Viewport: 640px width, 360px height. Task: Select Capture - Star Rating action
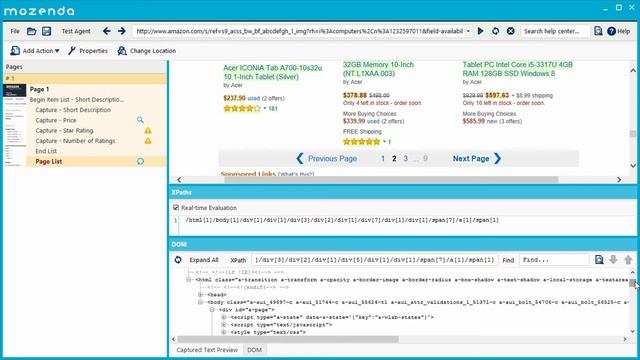(x=64, y=131)
